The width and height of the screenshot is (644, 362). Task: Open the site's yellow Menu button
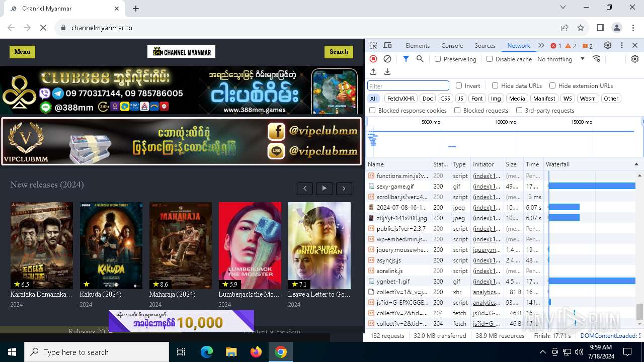22,52
